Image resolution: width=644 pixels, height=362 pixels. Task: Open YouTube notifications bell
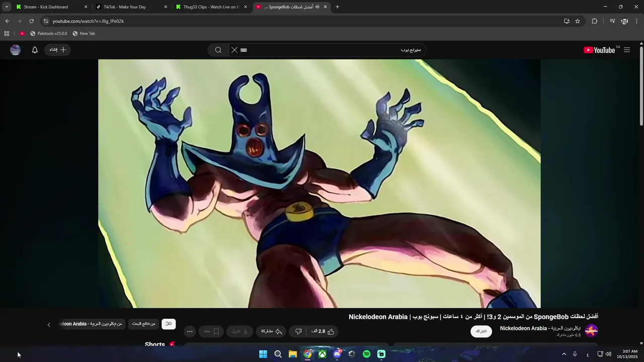(x=35, y=50)
